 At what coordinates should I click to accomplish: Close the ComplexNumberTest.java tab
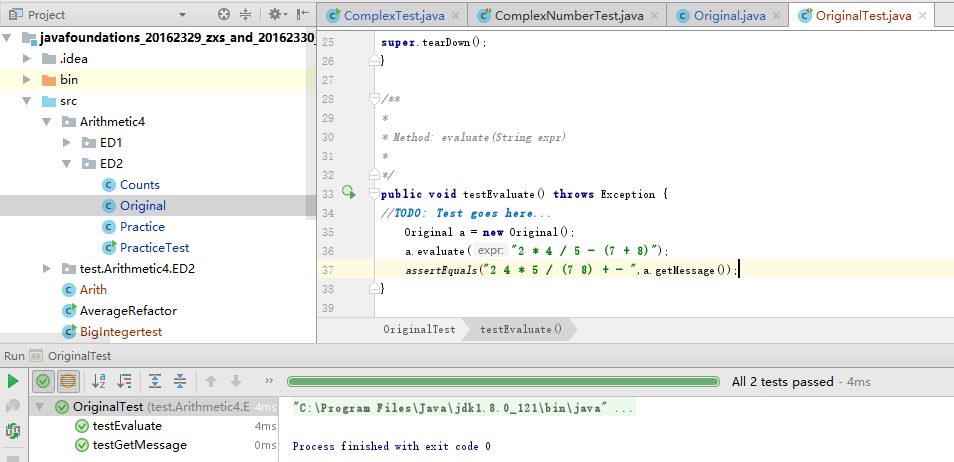click(654, 16)
